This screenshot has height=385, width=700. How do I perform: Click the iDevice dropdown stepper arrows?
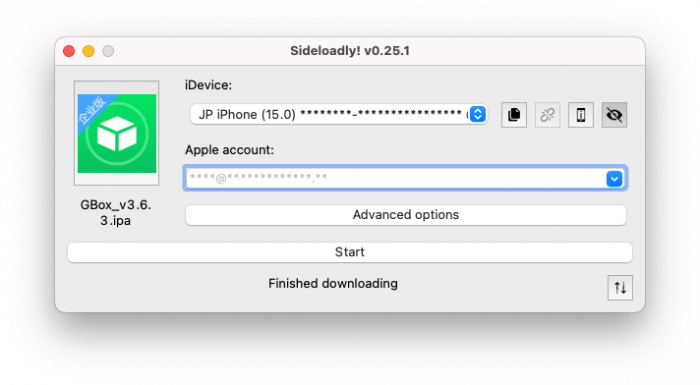(478, 114)
